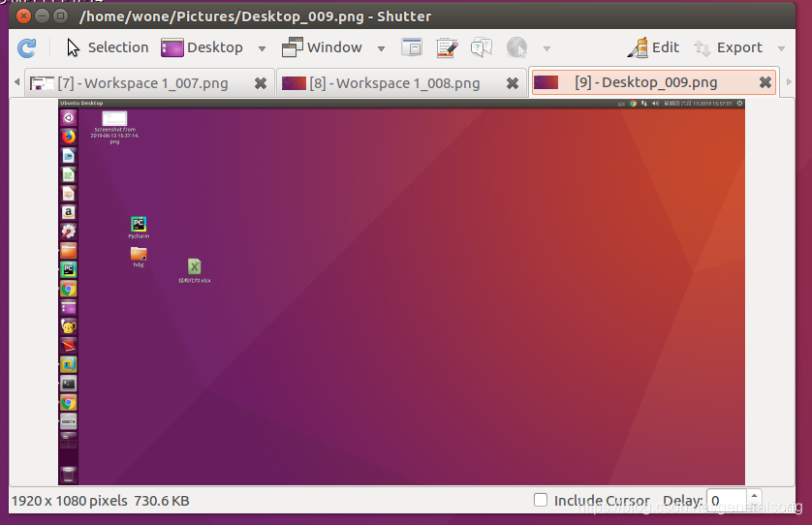812x525 pixels.
Task: Minimize the Shutter window
Action: click(x=42, y=16)
